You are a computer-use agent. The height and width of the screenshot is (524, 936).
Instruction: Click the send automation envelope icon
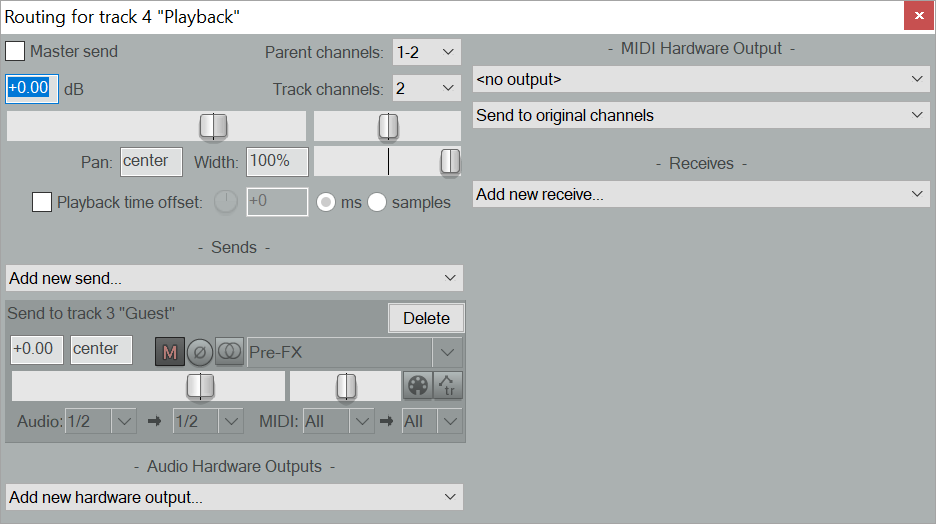pyautogui.click(x=449, y=385)
